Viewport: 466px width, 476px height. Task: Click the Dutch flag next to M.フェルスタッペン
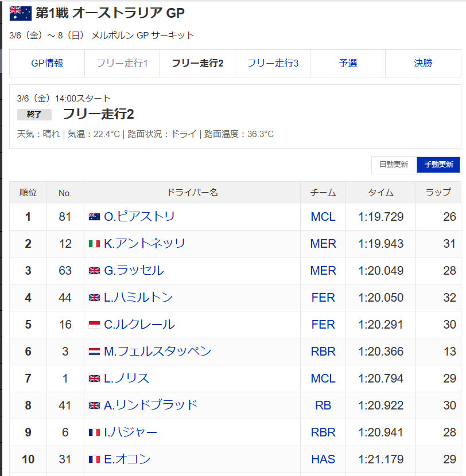[x=94, y=352]
